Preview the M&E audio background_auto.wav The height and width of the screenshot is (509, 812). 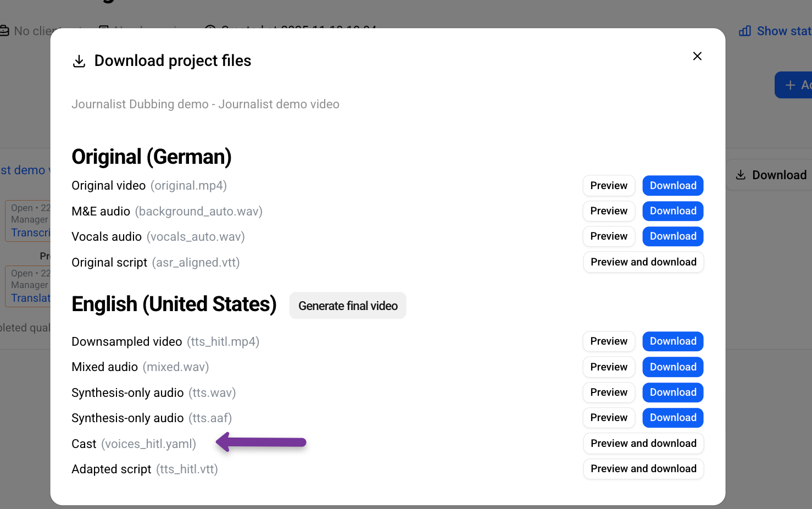click(x=609, y=211)
